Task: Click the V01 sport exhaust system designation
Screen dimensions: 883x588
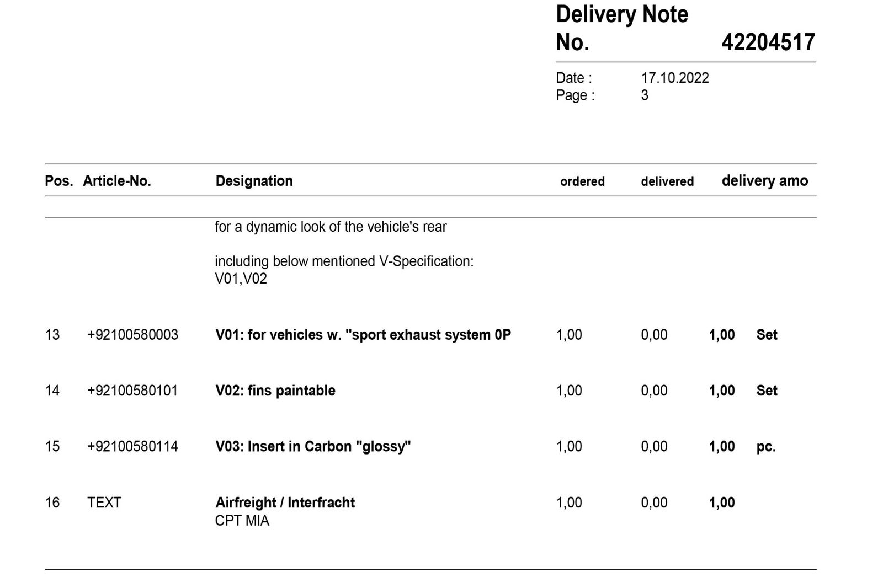Action: click(363, 335)
